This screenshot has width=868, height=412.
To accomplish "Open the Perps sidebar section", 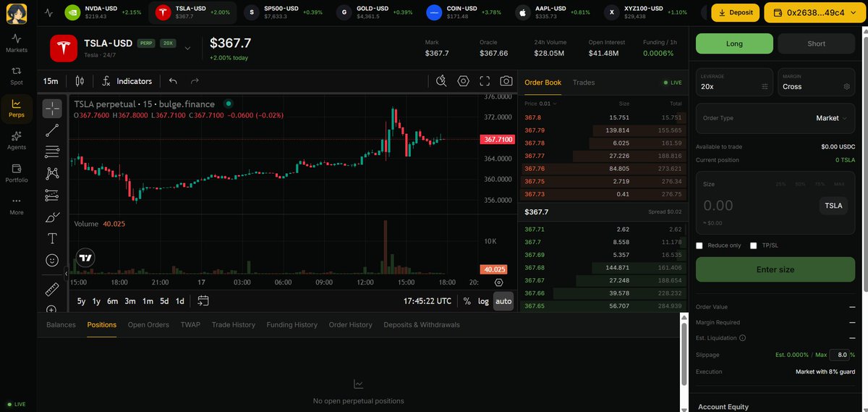I will [16, 108].
